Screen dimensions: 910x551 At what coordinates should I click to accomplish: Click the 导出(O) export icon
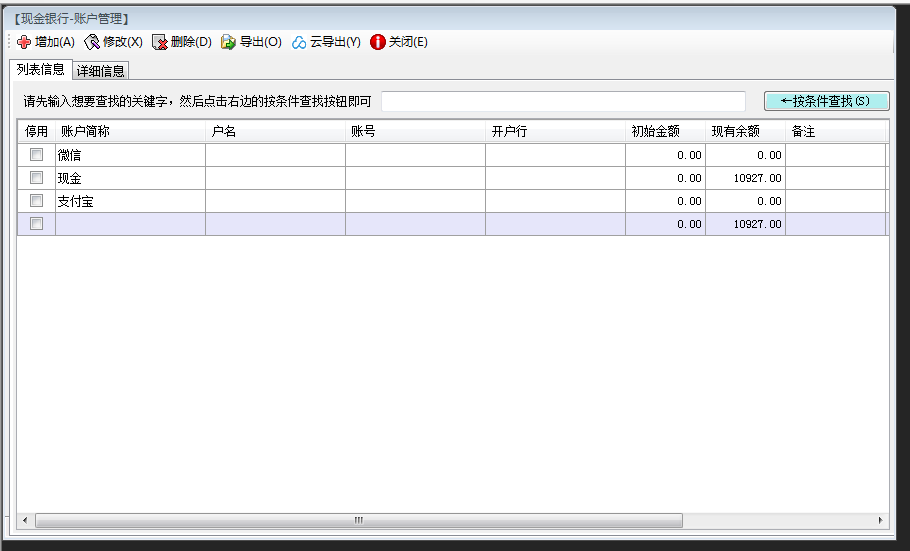point(229,42)
